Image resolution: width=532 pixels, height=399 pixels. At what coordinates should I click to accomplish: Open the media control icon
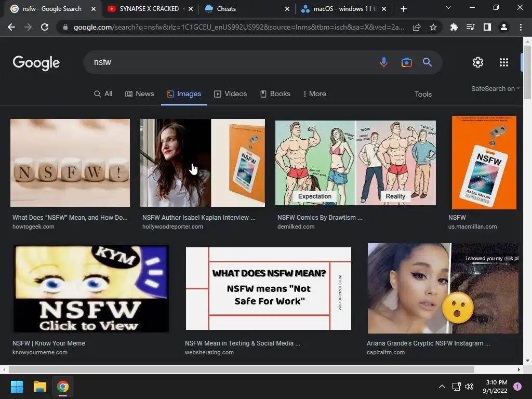tap(471, 27)
